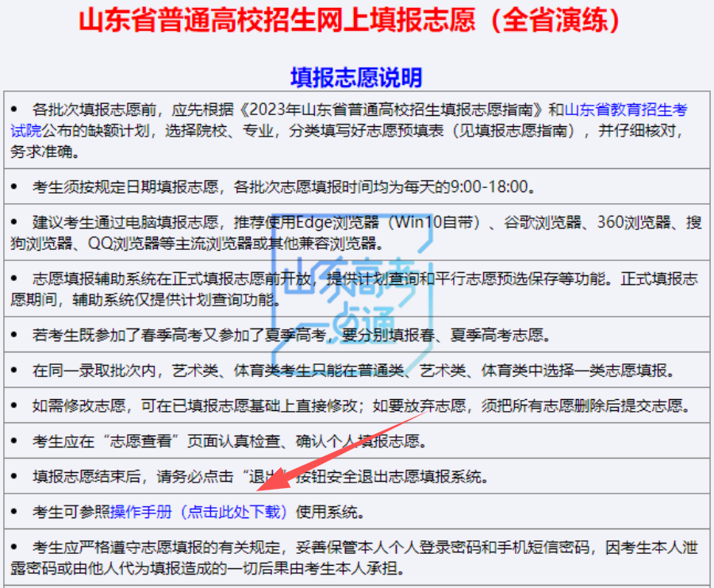Open the 山东省教育招生考试院 link

626,110
